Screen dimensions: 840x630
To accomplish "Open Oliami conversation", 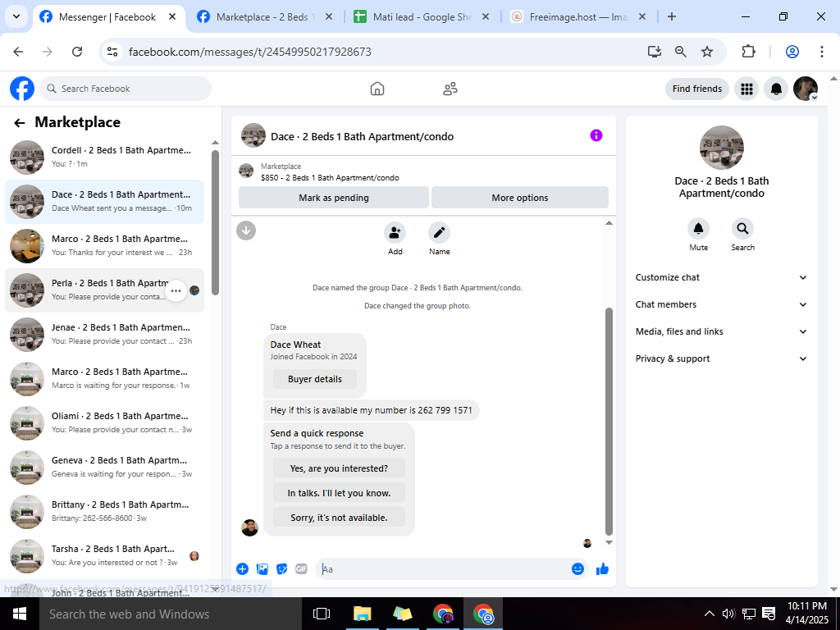I will [x=104, y=422].
